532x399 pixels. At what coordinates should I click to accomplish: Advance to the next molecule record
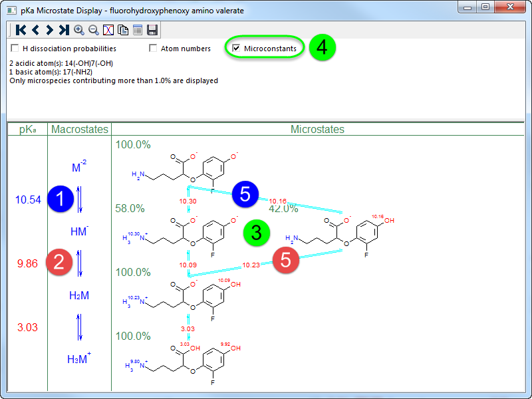click(x=49, y=30)
